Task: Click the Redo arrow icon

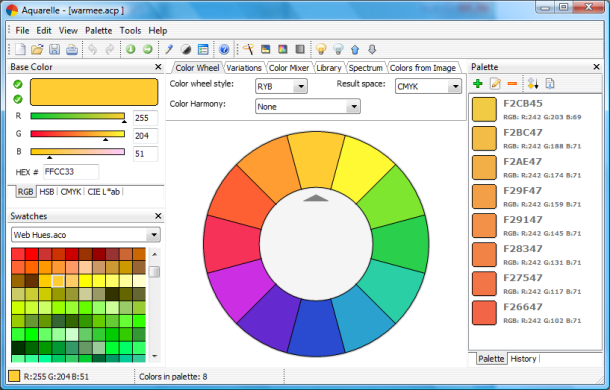Action: coord(110,49)
